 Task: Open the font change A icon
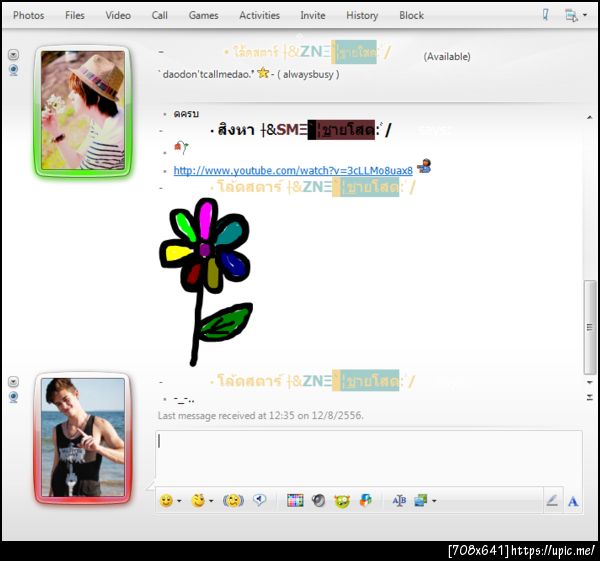[x=573, y=501]
